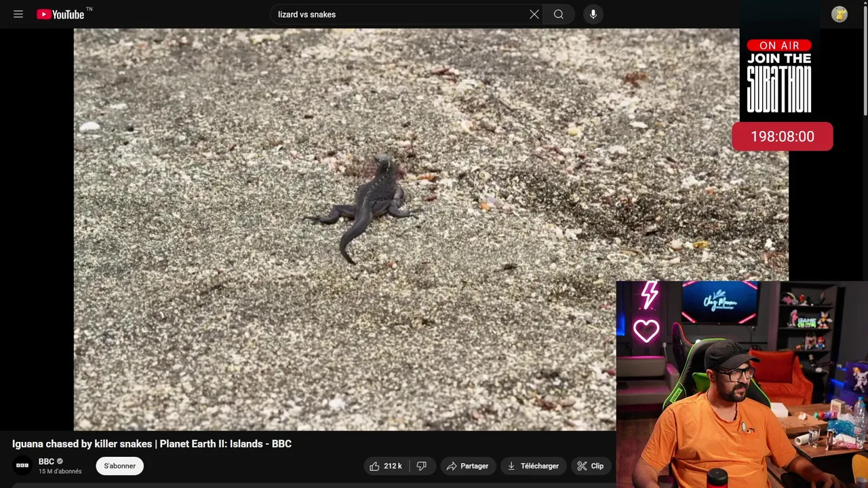Dislike the video with thumbs down
This screenshot has width=868, height=488.
coord(422,466)
